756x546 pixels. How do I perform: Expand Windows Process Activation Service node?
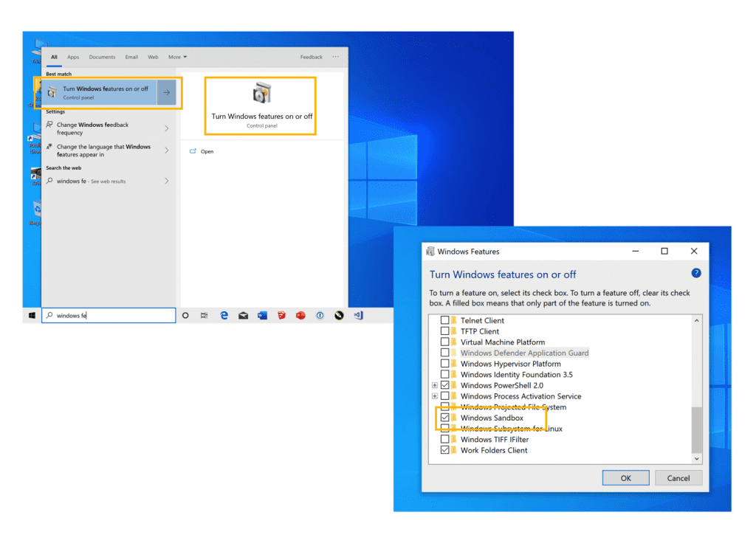point(434,396)
